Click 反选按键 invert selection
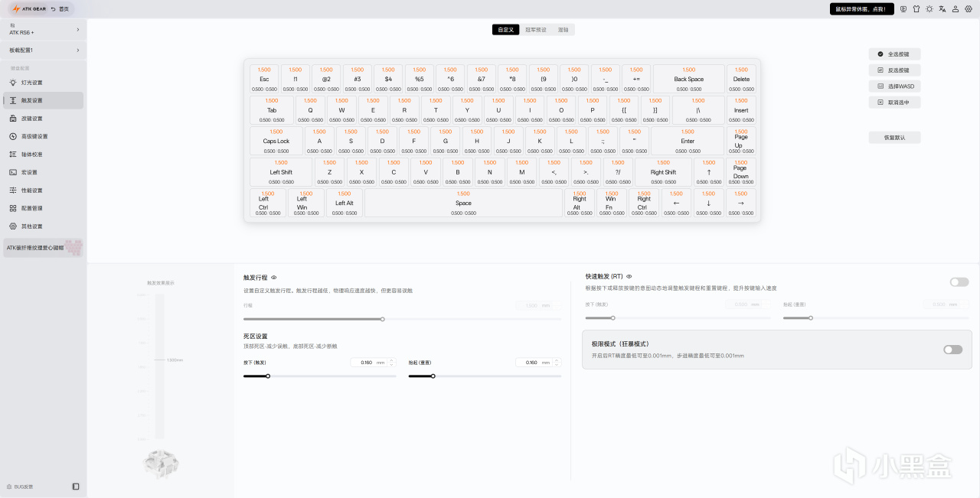The height and width of the screenshot is (498, 980). pos(894,70)
